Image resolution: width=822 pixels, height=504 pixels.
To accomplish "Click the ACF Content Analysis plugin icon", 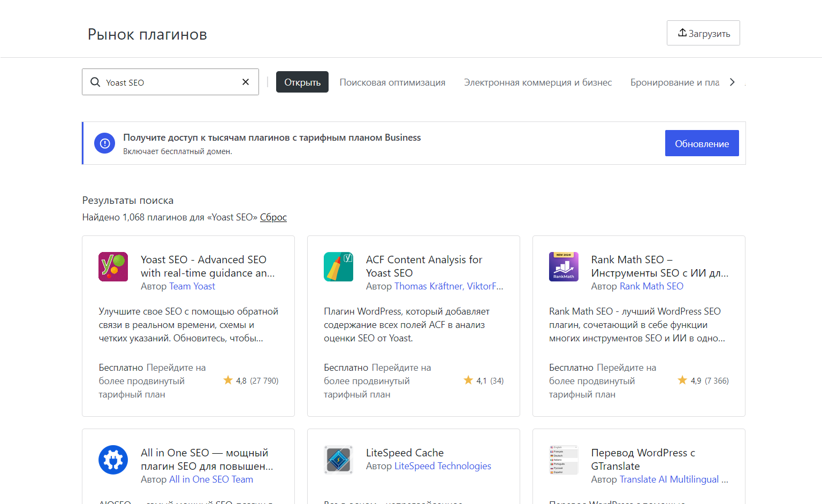I will pyautogui.click(x=338, y=266).
